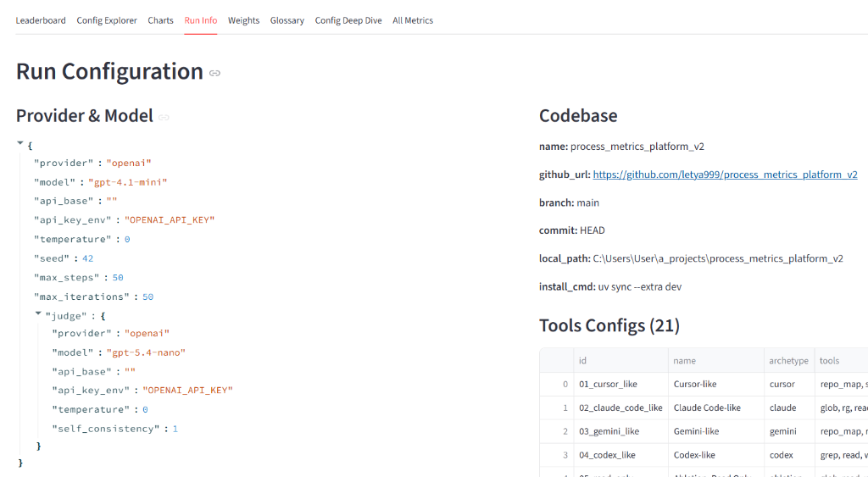The width and height of the screenshot is (868, 477).
Task: Click the top-level "provider" key
Action: [64, 164]
